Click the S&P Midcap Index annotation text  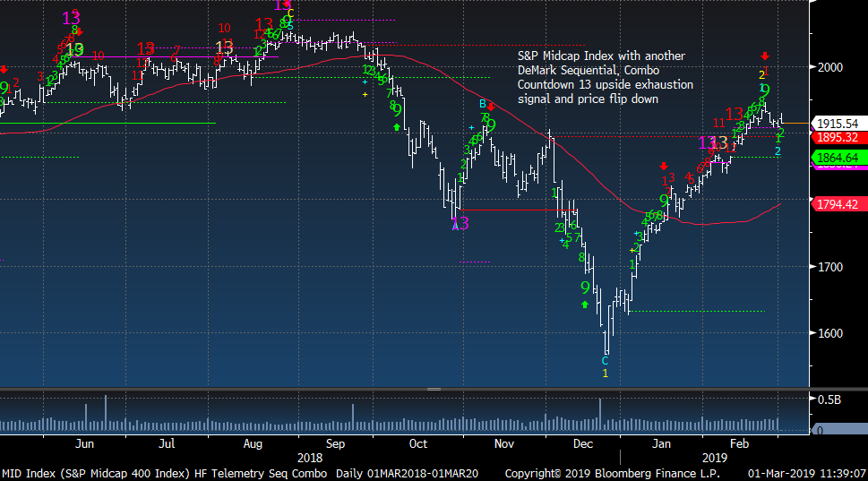[x=605, y=78]
